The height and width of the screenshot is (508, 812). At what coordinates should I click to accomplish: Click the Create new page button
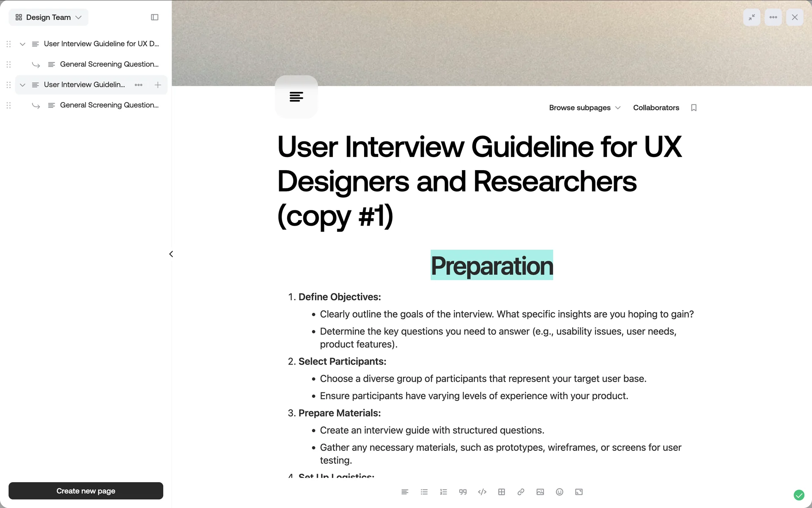tap(86, 491)
